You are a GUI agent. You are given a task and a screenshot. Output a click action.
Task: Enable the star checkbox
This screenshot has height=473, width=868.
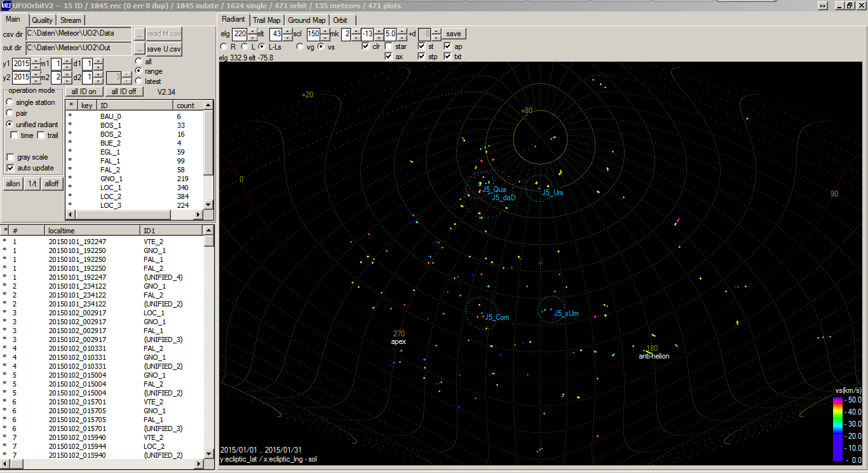click(x=388, y=46)
